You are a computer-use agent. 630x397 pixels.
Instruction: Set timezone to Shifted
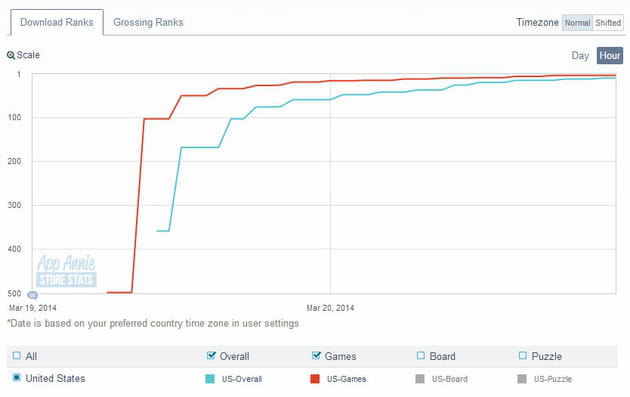pos(608,23)
